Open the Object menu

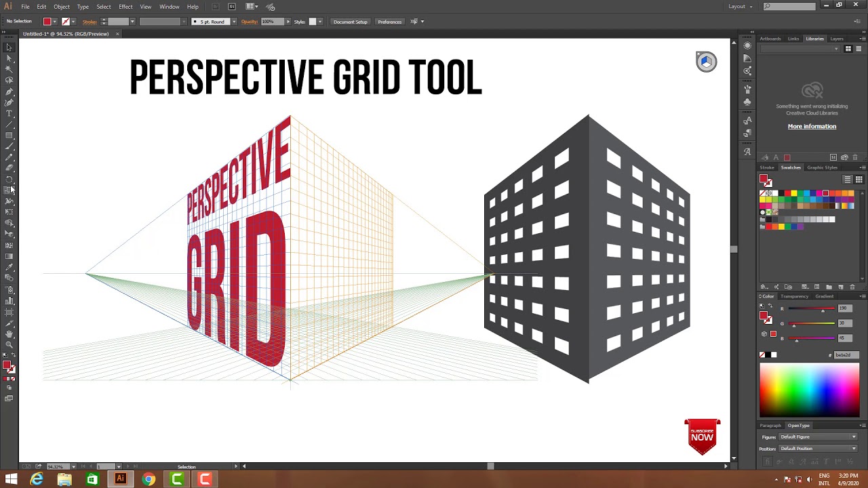(x=62, y=7)
